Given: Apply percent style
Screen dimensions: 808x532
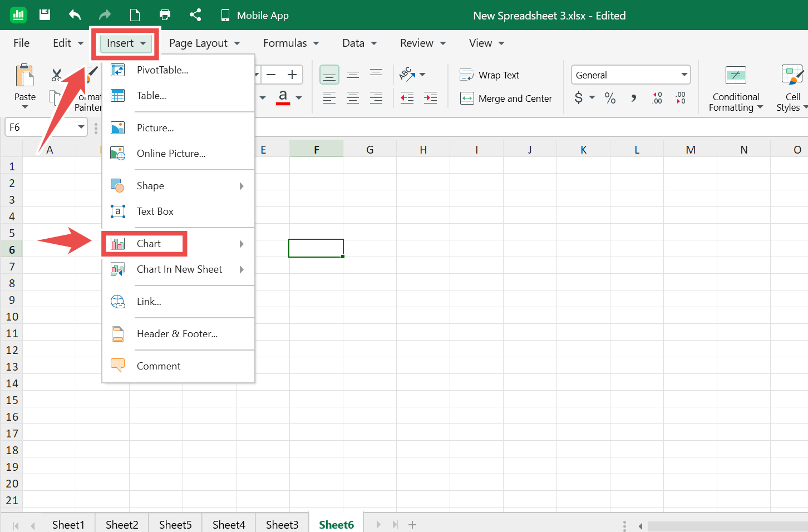Looking at the screenshot, I should [x=610, y=98].
